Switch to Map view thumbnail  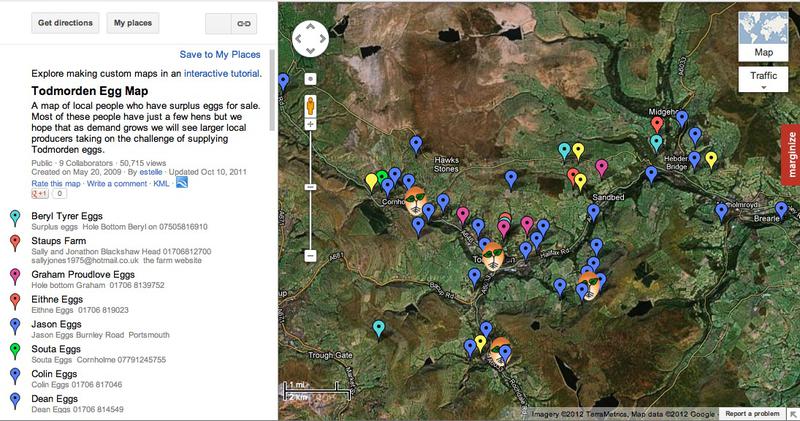pyautogui.click(x=763, y=37)
